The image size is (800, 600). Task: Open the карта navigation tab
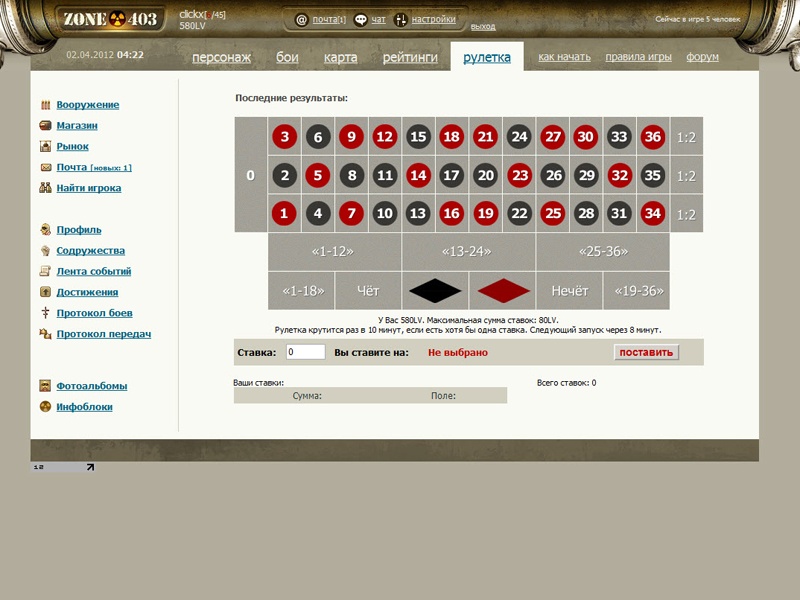(x=340, y=57)
